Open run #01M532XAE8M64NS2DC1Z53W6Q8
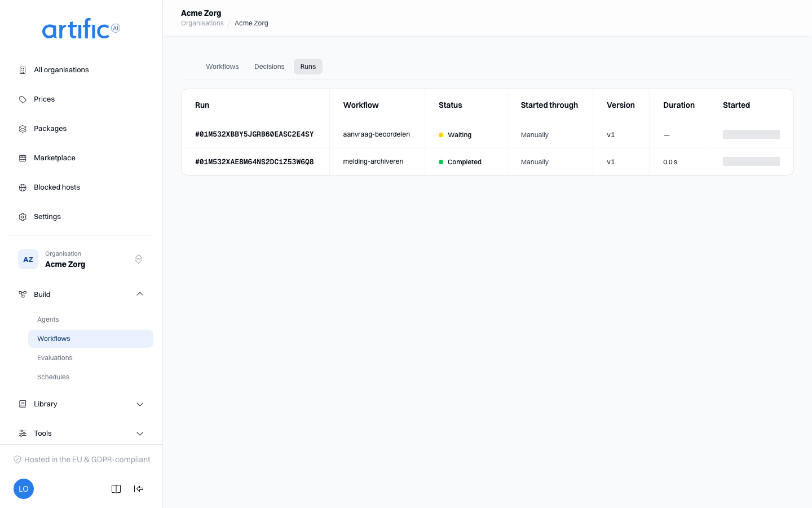The height and width of the screenshot is (508, 812). coord(254,161)
